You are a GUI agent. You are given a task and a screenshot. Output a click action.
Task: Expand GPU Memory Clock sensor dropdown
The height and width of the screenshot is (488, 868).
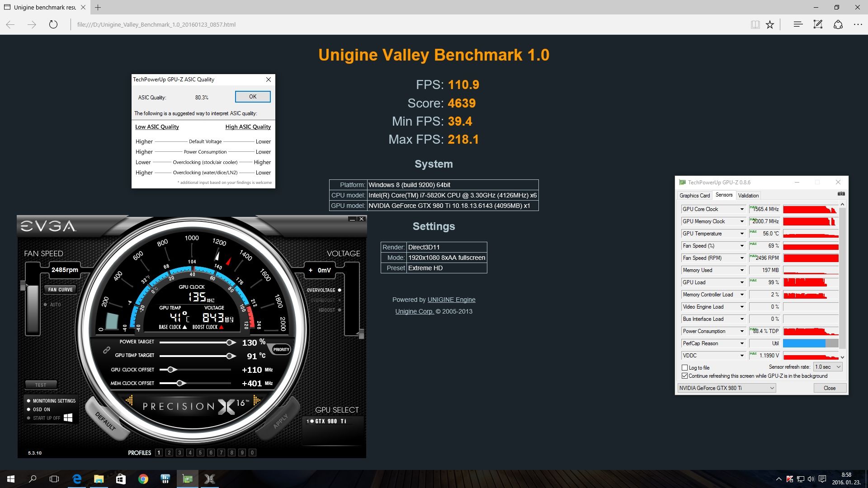pyautogui.click(x=742, y=221)
